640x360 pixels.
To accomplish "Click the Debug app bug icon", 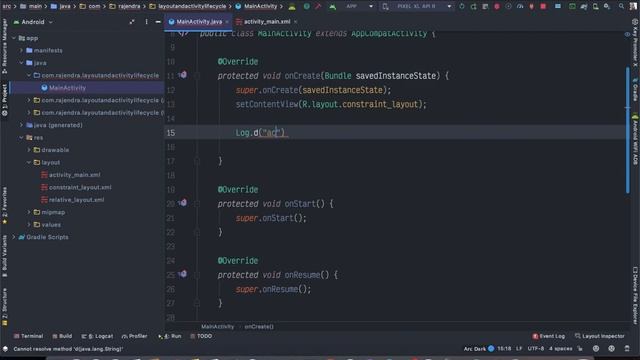I will [x=497, y=6].
